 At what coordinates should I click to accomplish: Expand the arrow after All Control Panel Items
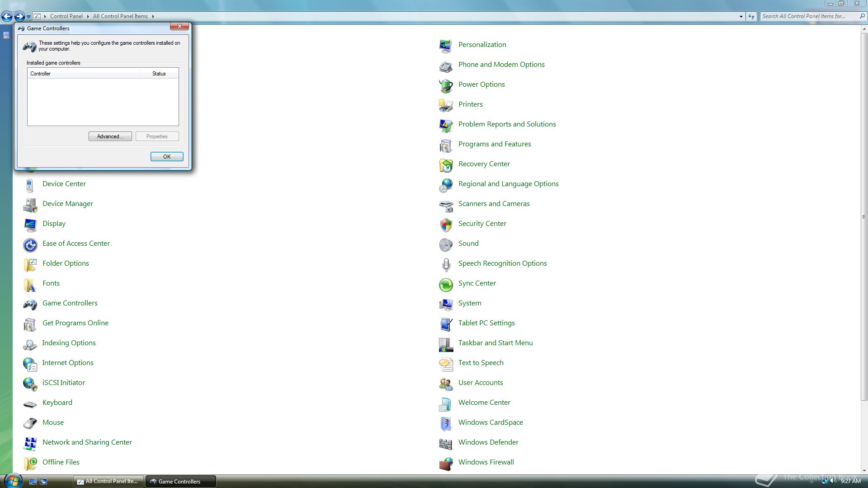click(x=153, y=16)
